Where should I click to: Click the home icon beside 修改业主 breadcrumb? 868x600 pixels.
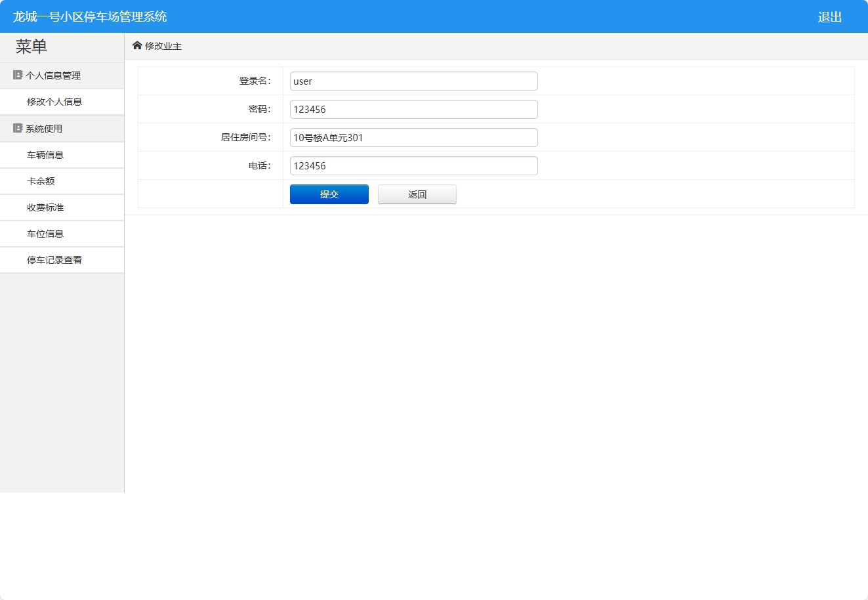coord(137,45)
